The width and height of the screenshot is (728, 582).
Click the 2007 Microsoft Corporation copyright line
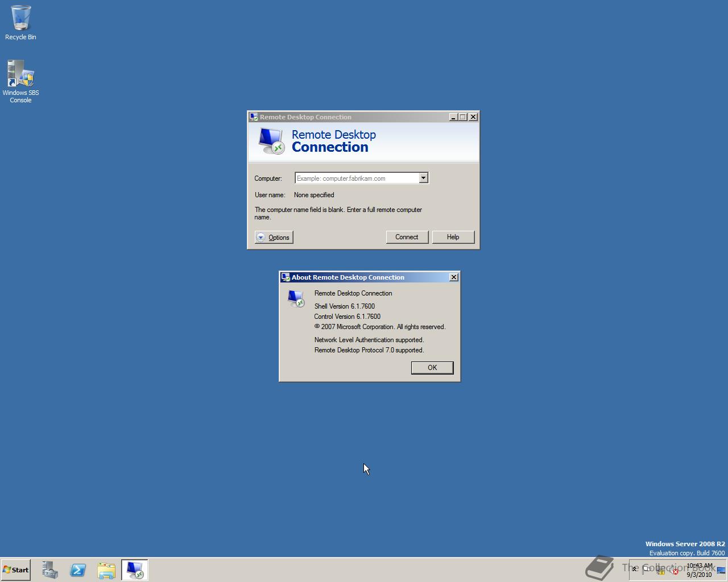pyautogui.click(x=380, y=327)
